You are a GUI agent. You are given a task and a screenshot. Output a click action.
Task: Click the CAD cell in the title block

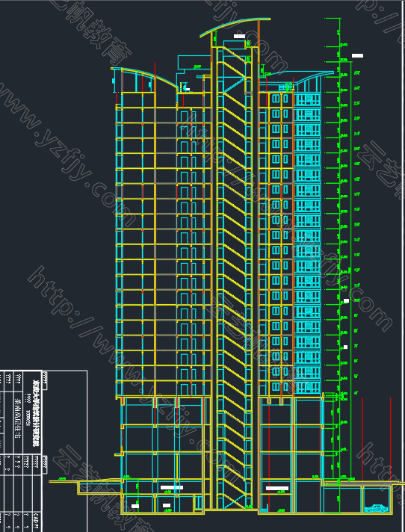pyautogui.click(x=37, y=520)
